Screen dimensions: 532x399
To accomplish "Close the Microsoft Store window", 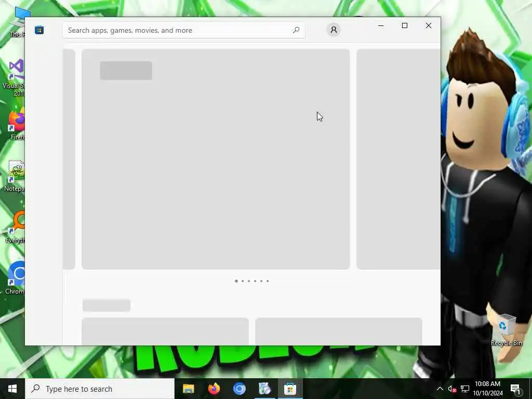I will pyautogui.click(x=429, y=25).
